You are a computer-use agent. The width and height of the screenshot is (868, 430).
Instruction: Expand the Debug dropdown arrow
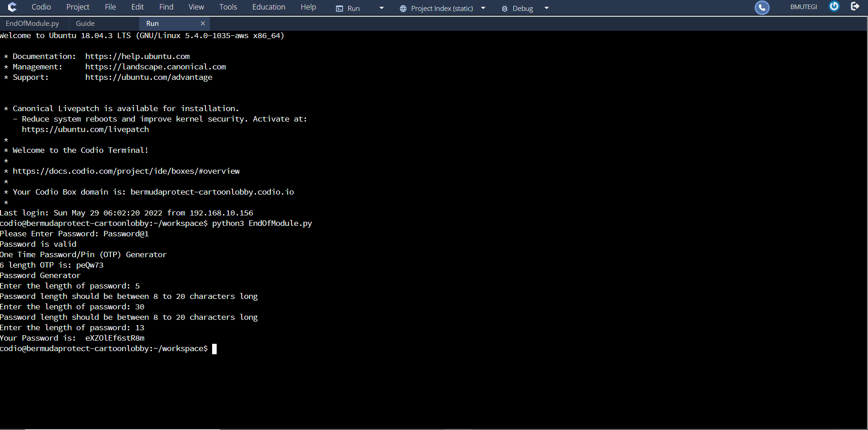547,8
